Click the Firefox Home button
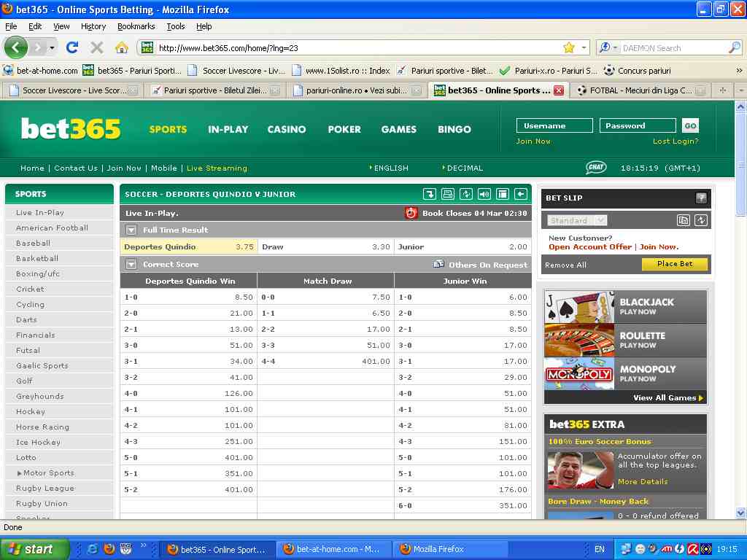Image resolution: width=747 pixels, height=560 pixels. [x=122, y=47]
